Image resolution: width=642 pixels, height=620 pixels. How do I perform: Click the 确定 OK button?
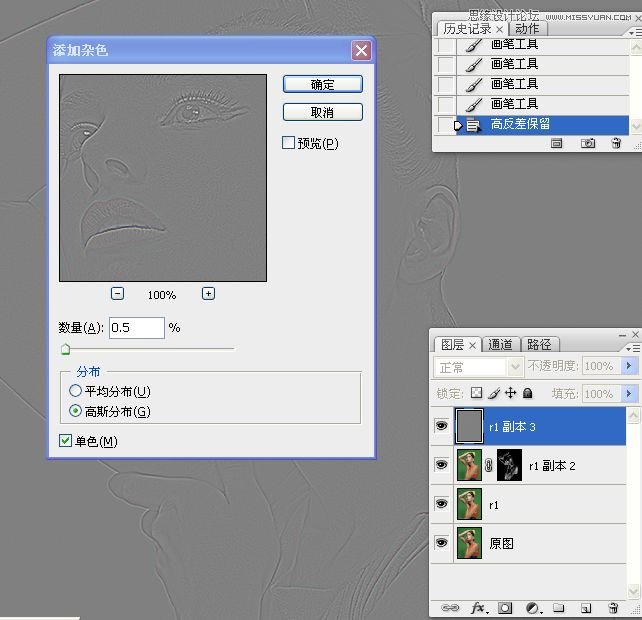(322, 85)
